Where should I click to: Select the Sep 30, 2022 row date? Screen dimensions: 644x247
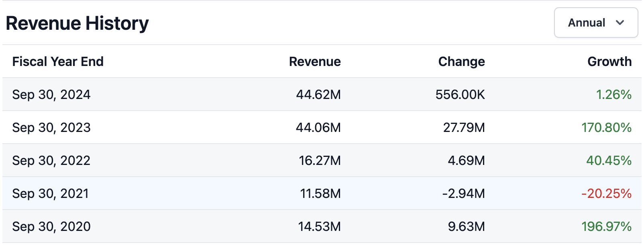click(51, 161)
